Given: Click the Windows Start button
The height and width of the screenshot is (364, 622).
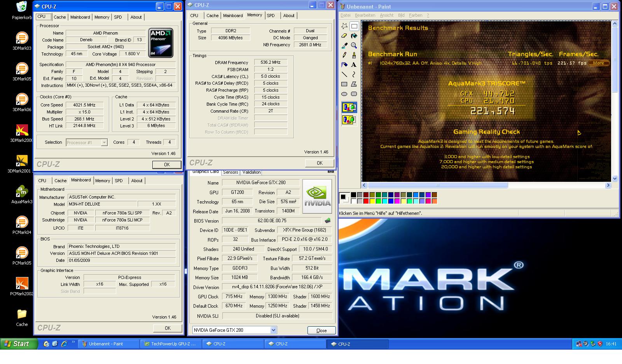Looking at the screenshot, I should click(19, 344).
